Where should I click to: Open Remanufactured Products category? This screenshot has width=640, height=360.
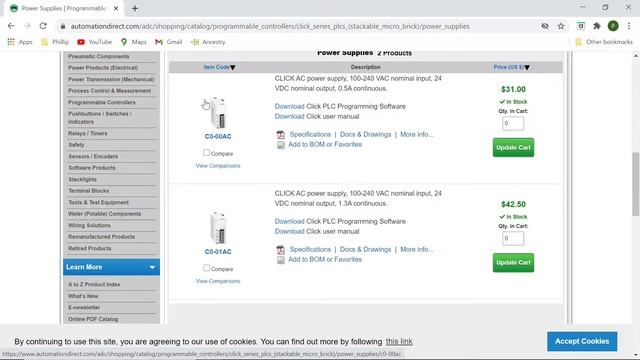(x=101, y=237)
